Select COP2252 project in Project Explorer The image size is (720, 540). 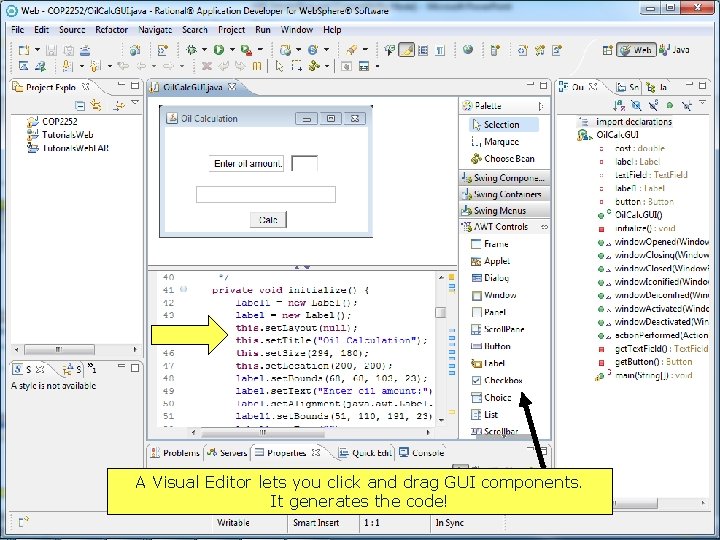(x=52, y=121)
